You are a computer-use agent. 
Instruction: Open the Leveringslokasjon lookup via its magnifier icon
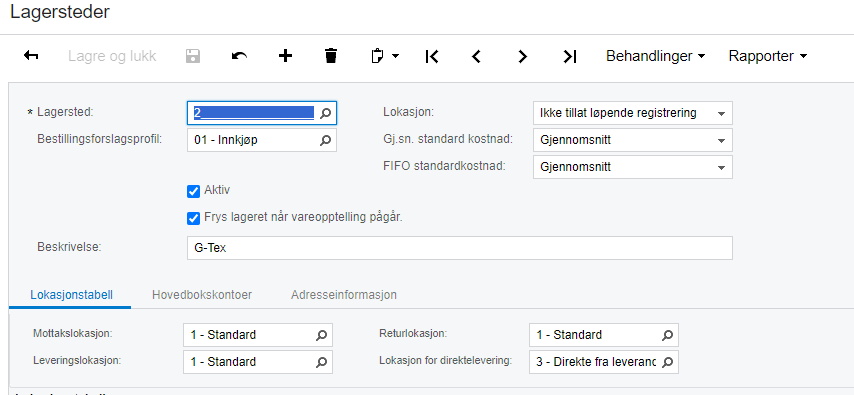point(321,362)
